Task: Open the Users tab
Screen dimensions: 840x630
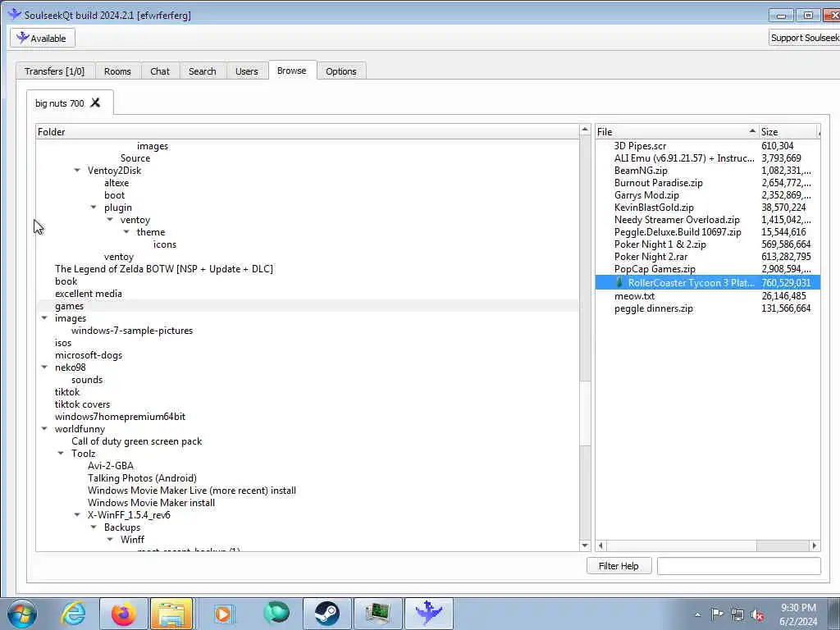Action: (246, 71)
